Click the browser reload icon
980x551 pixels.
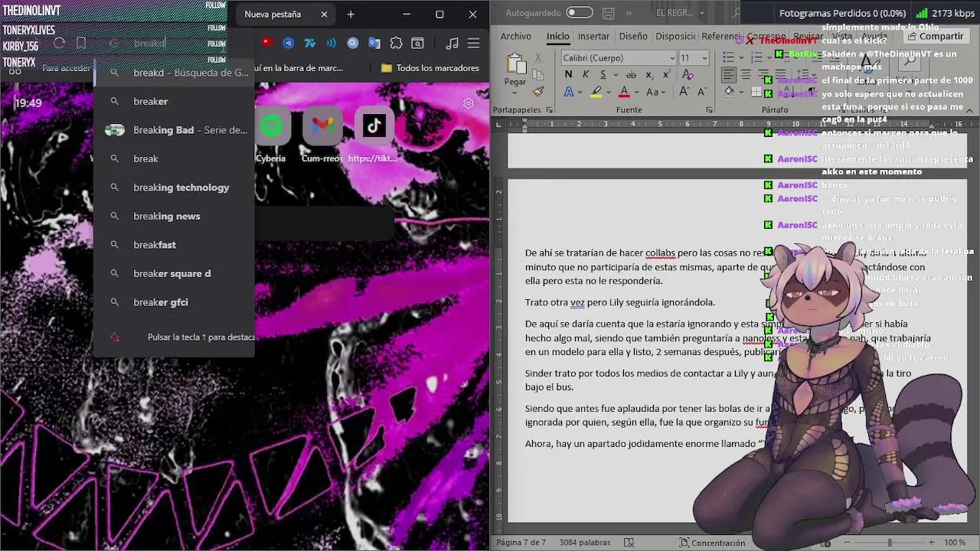point(59,44)
